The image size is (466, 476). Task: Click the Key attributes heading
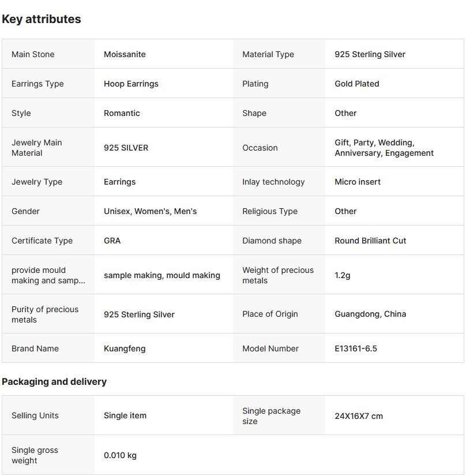(42, 19)
